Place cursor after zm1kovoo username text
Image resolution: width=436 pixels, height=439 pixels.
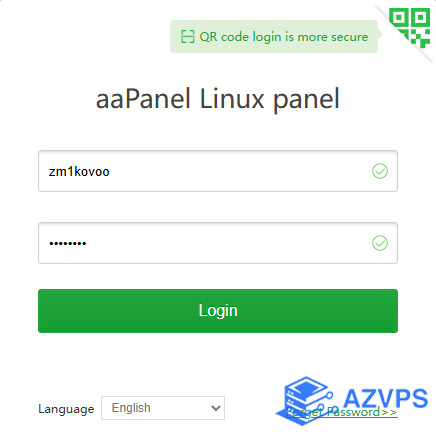point(110,172)
